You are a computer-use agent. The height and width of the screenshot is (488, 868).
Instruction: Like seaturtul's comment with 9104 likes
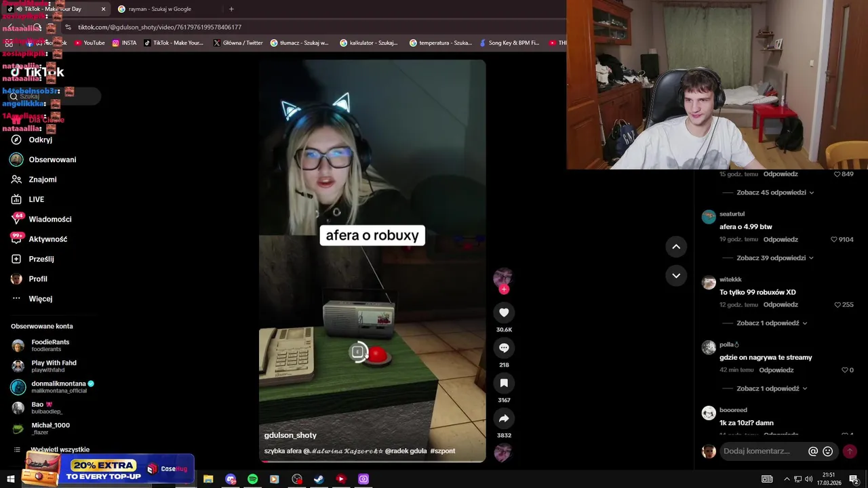coord(834,239)
